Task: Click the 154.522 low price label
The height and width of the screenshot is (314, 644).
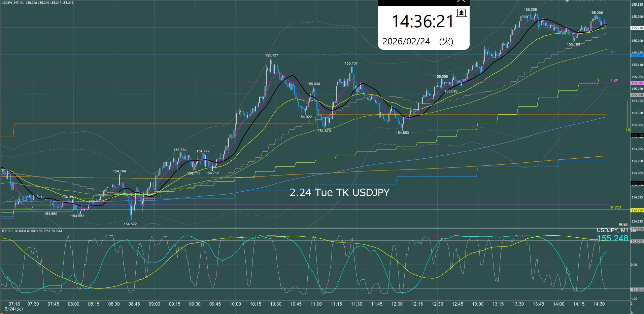Action: (x=130, y=224)
